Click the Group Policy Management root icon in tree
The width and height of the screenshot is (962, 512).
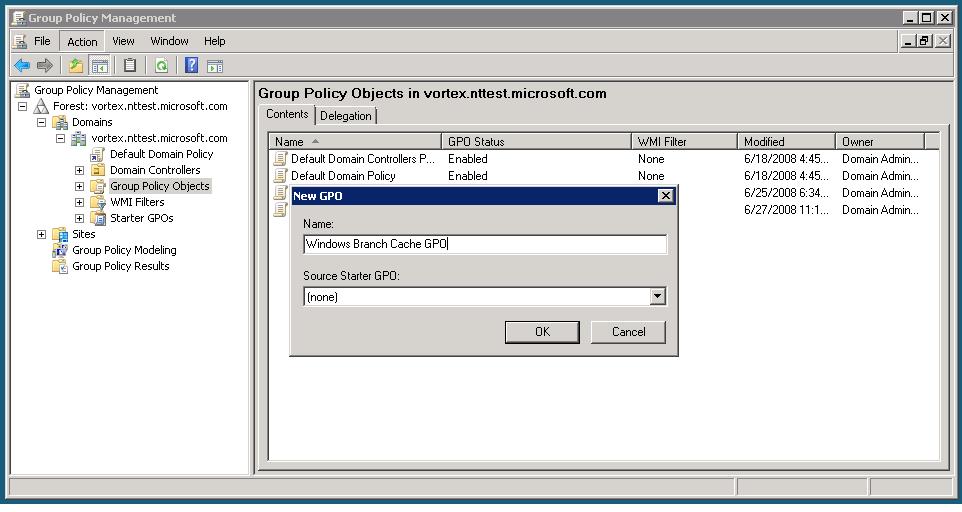(x=23, y=90)
